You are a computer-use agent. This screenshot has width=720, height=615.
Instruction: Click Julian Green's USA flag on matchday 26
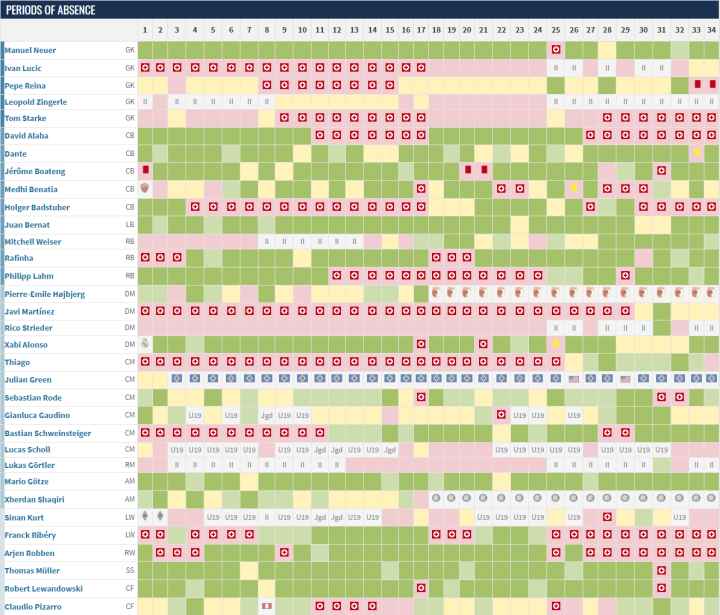tap(573, 379)
